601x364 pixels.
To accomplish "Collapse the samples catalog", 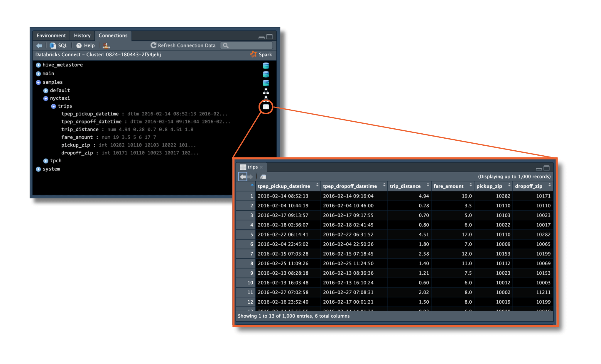I will click(38, 82).
